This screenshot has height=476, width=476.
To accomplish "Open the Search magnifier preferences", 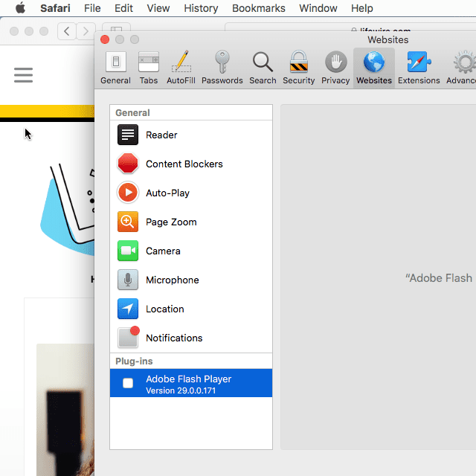I will coord(263,68).
